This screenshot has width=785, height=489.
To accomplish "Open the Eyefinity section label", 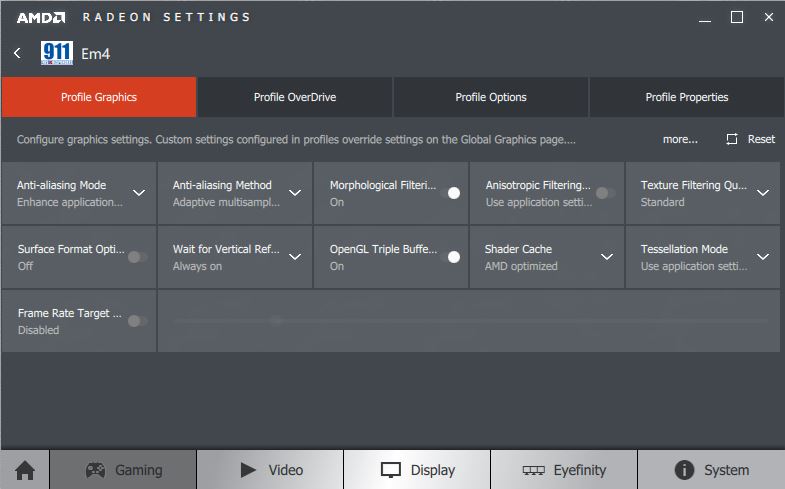I will click(580, 470).
